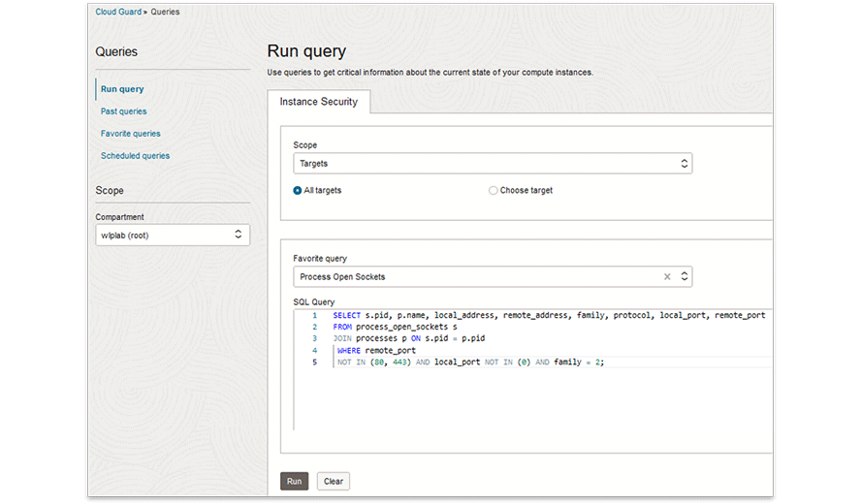Open the Scope Targets dropdown
Screen dimensions: 861x504
tap(485, 165)
